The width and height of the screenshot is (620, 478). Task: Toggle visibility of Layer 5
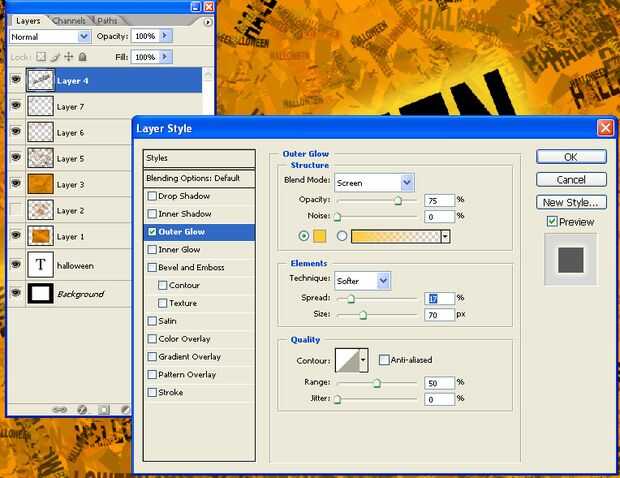16,157
